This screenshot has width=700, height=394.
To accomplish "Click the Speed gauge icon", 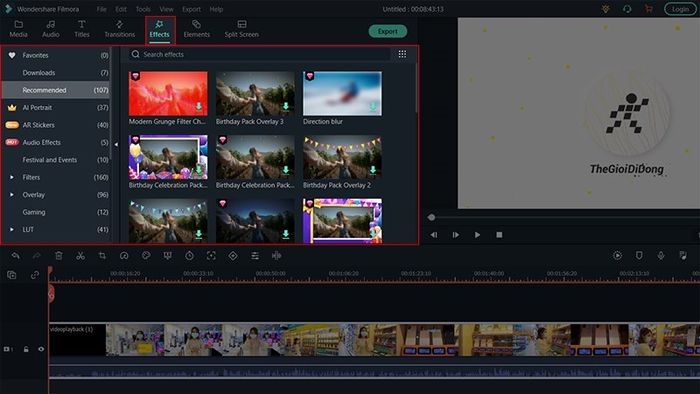I will [x=124, y=256].
